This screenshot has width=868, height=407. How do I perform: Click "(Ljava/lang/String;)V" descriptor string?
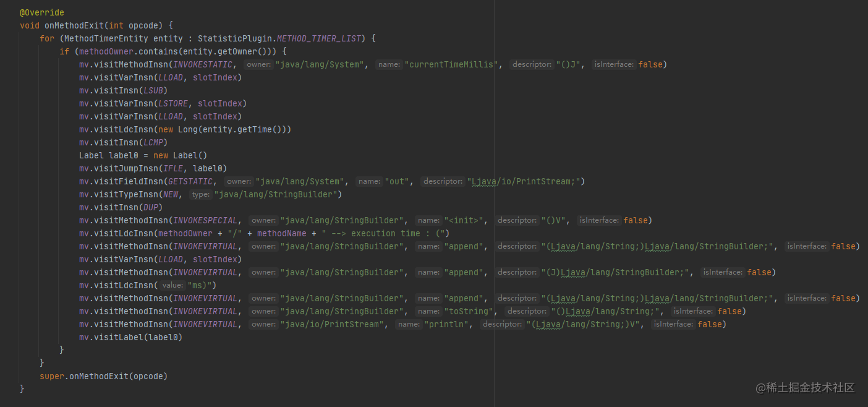584,324
